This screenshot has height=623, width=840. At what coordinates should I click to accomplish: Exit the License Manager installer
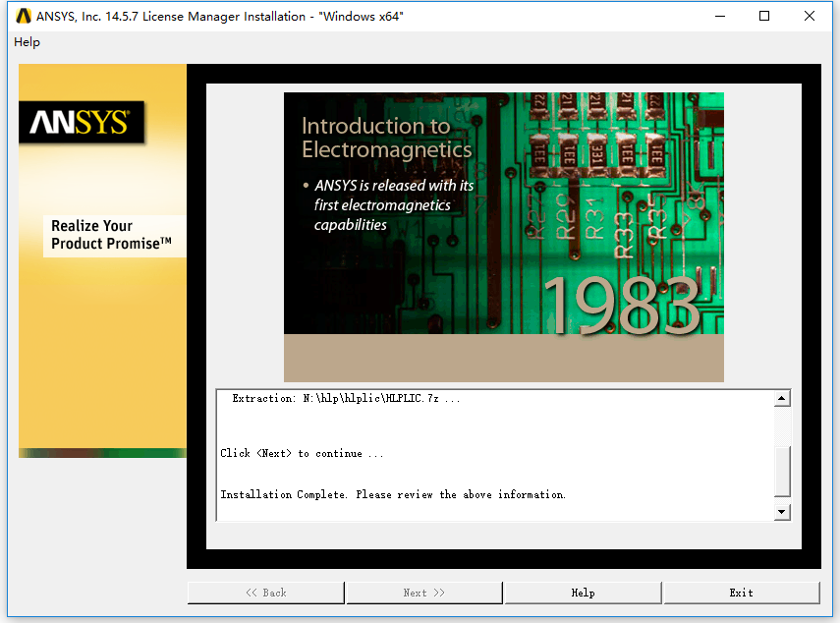coord(742,593)
